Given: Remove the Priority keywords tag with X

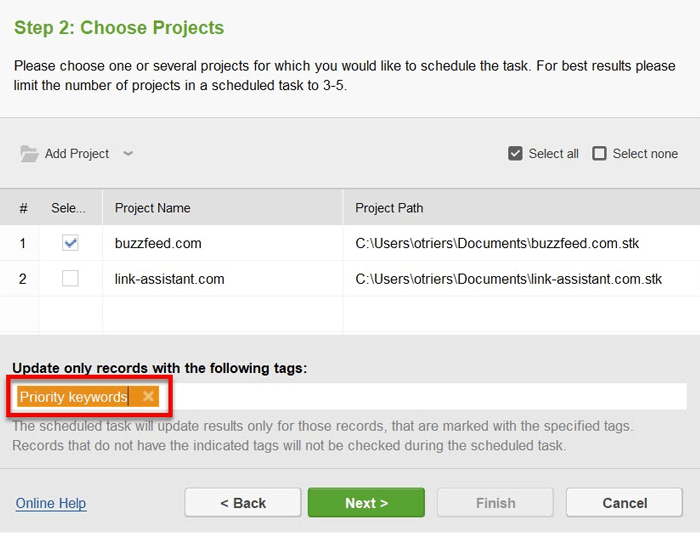Looking at the screenshot, I should click(148, 396).
